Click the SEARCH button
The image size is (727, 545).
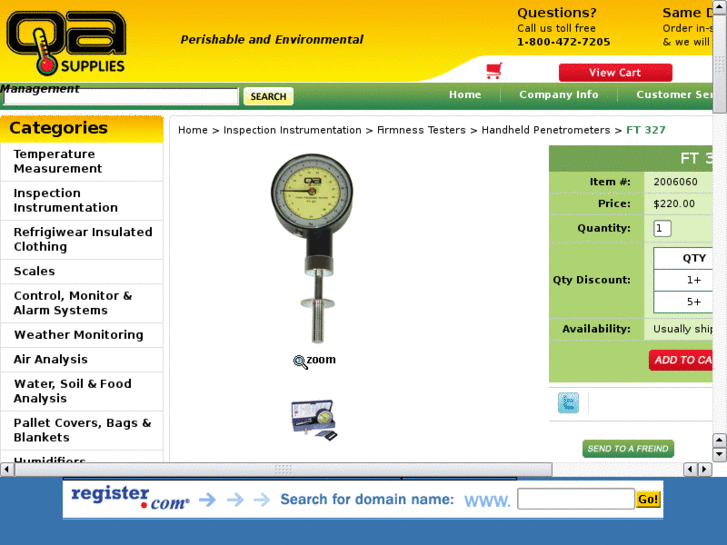click(268, 96)
